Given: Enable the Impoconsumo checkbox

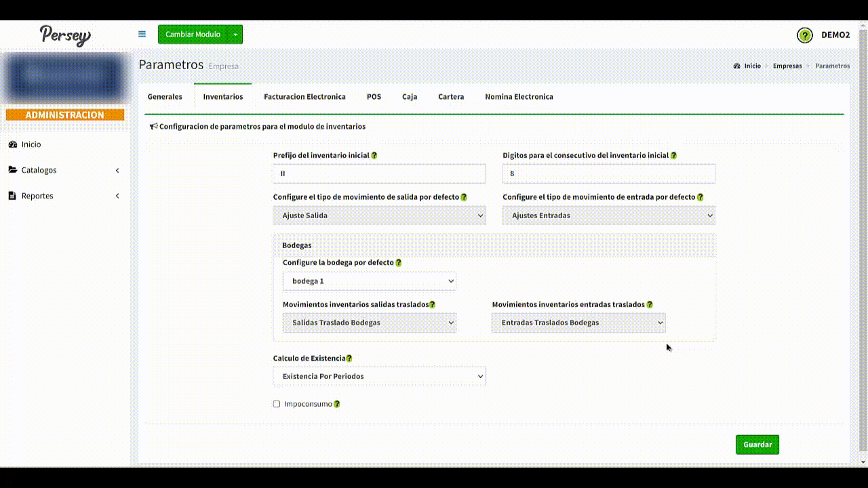Looking at the screenshot, I should [277, 404].
